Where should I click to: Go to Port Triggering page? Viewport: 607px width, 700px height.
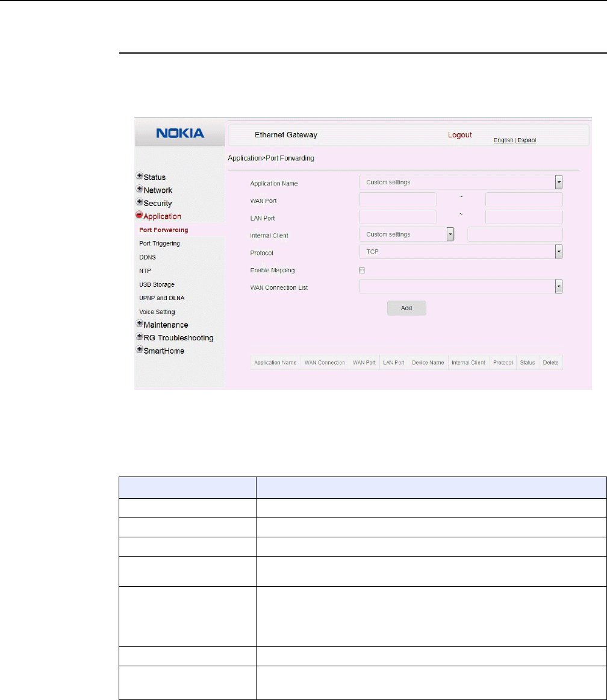pos(160,243)
